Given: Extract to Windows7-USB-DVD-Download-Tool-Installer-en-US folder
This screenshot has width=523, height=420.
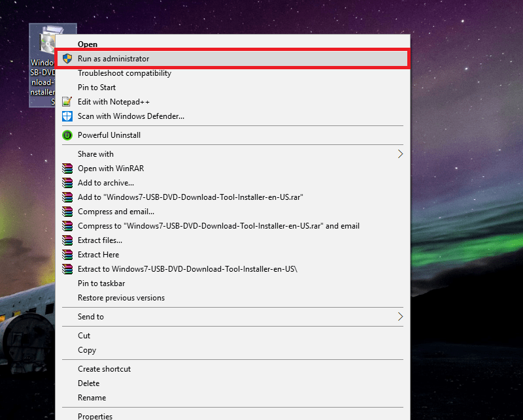Looking at the screenshot, I should (233, 268).
